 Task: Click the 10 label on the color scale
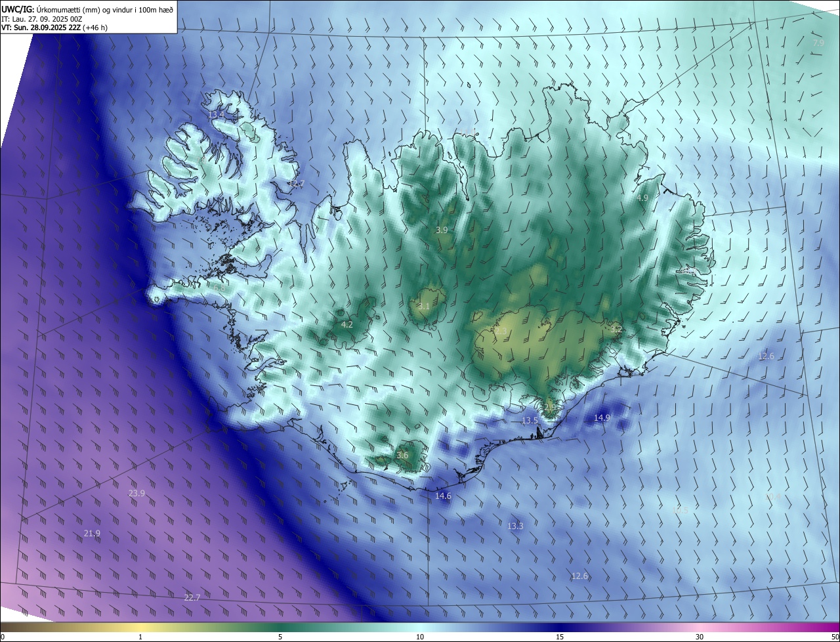[x=420, y=637]
